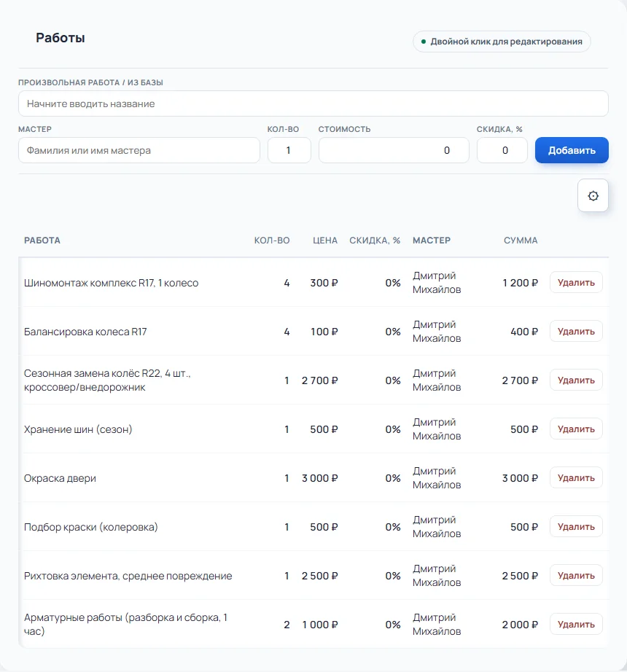Click the Работы section heading
Screen dimensions: 627x672
(x=61, y=38)
